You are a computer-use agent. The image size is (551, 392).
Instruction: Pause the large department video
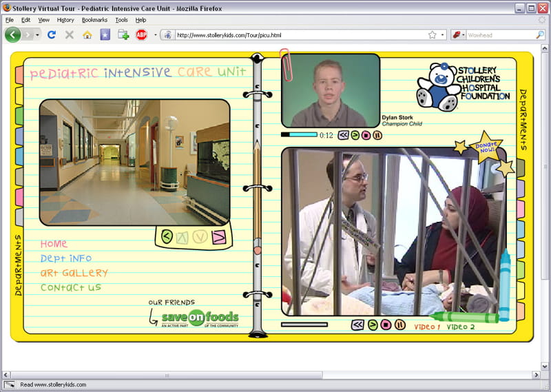[399, 325]
